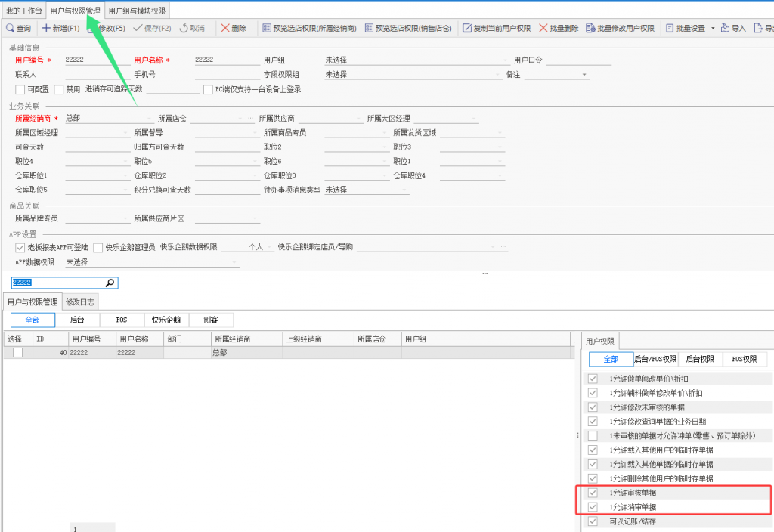Click the 新增(F1) add toolbar button
This screenshot has width=774, height=532.
click(x=60, y=28)
